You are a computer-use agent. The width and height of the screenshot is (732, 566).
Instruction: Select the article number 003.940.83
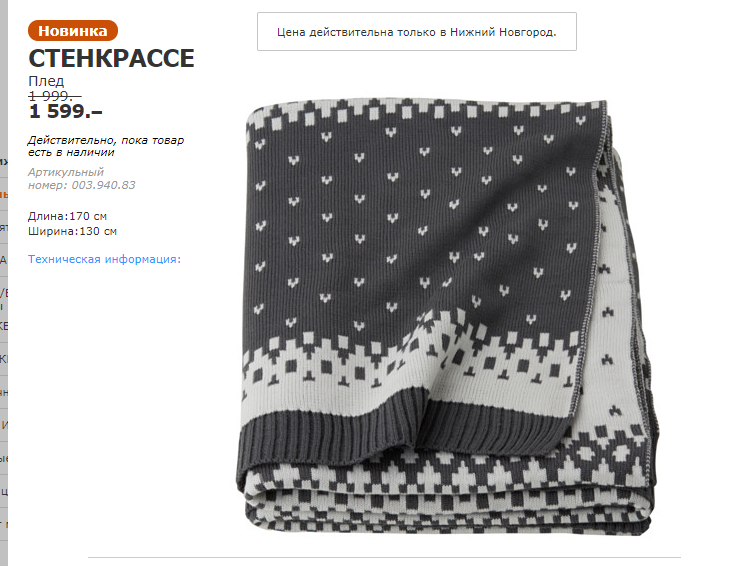[103, 185]
